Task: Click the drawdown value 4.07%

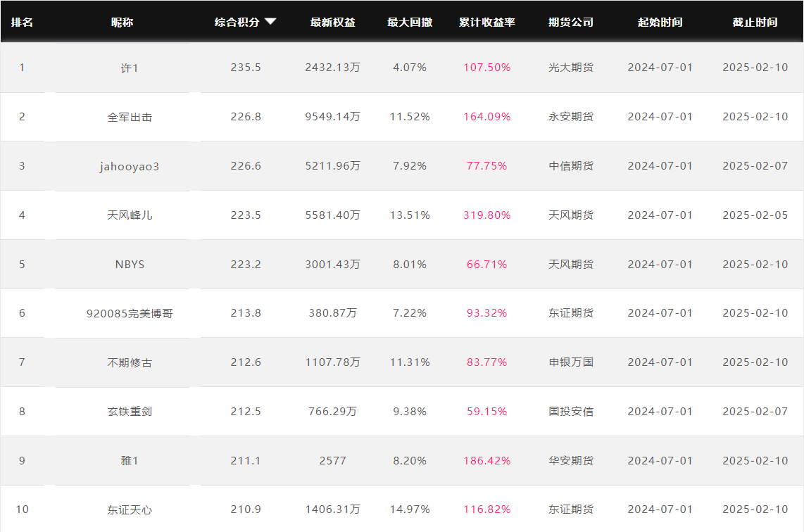Action: tap(410, 68)
